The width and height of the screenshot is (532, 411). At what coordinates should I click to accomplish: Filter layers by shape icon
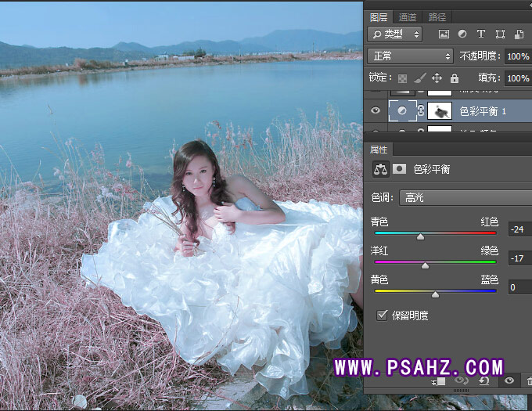(x=499, y=34)
